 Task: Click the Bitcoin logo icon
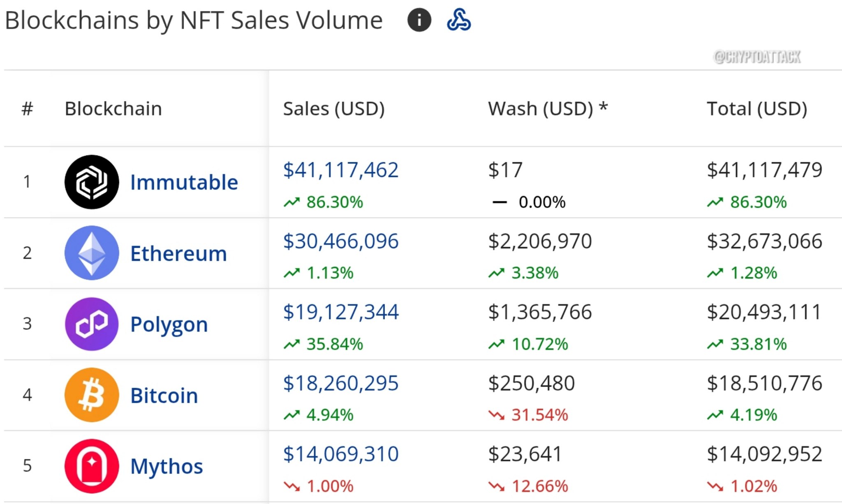point(92,395)
